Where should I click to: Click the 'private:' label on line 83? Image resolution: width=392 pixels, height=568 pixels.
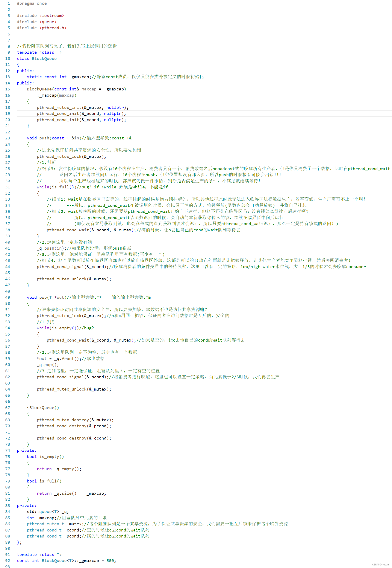27,506
